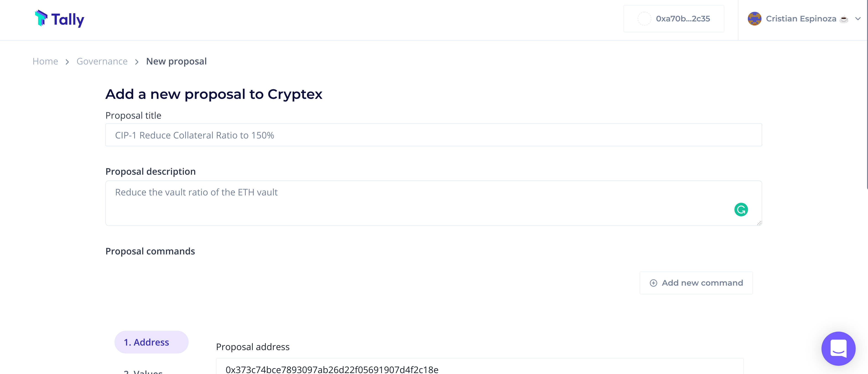The height and width of the screenshot is (374, 868).
Task: Click the Proposal description text area
Action: pyautogui.click(x=433, y=203)
